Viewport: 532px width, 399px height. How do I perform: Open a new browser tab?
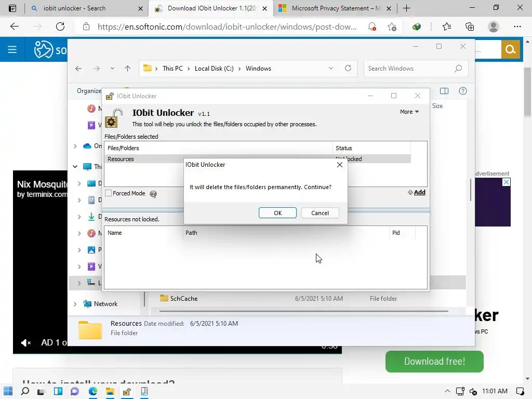coord(406,8)
